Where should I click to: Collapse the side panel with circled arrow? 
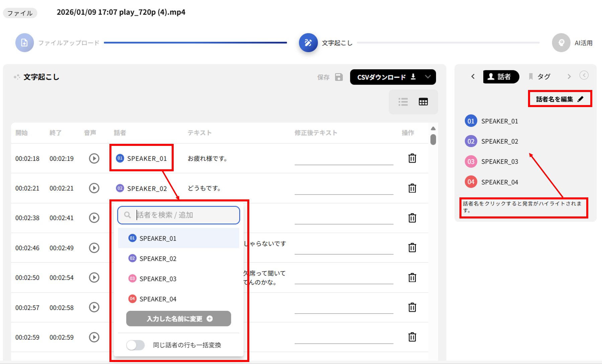[584, 75]
